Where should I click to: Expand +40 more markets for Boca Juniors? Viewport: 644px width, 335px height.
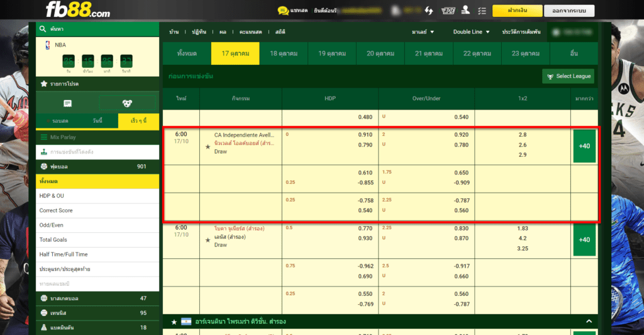584,240
